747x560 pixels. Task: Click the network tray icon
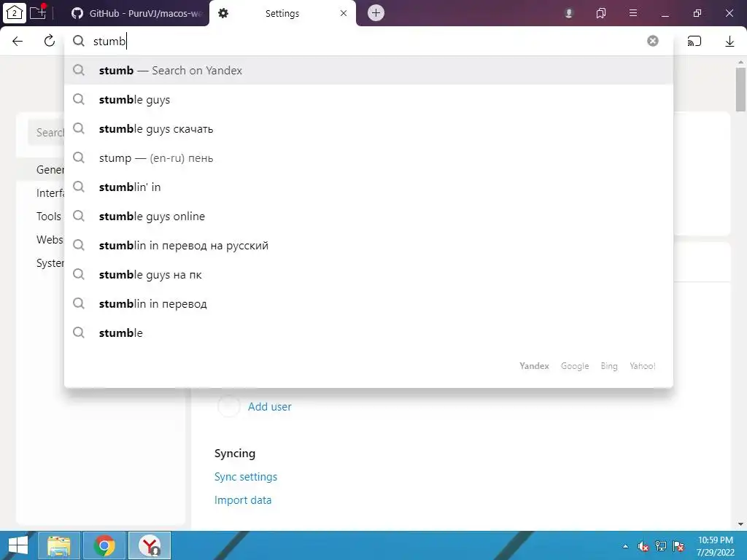[661, 546]
